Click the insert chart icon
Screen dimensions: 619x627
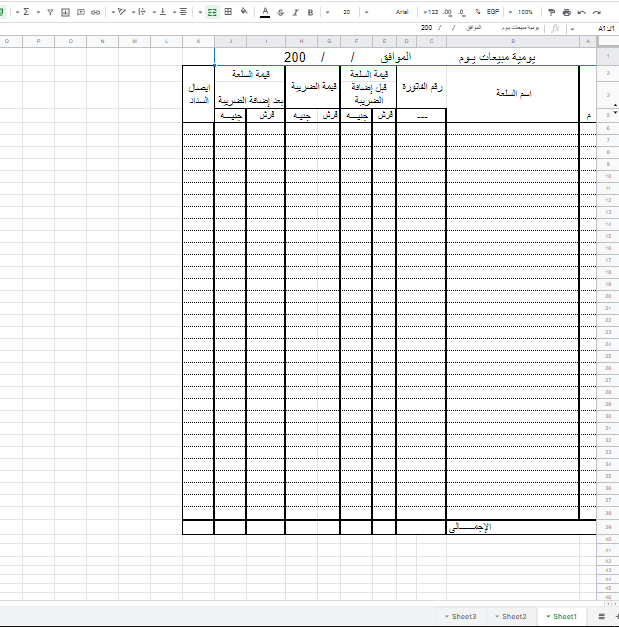point(65,12)
